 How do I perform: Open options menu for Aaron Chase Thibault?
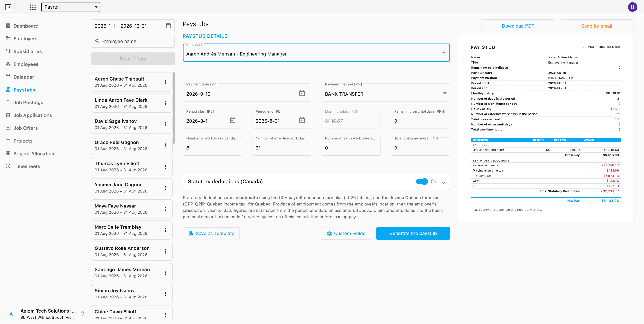click(165, 82)
